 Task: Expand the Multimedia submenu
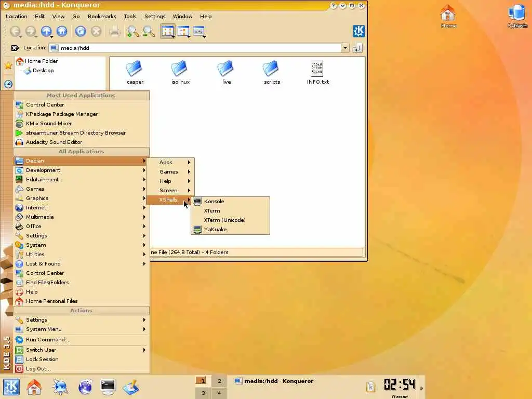tap(81, 217)
